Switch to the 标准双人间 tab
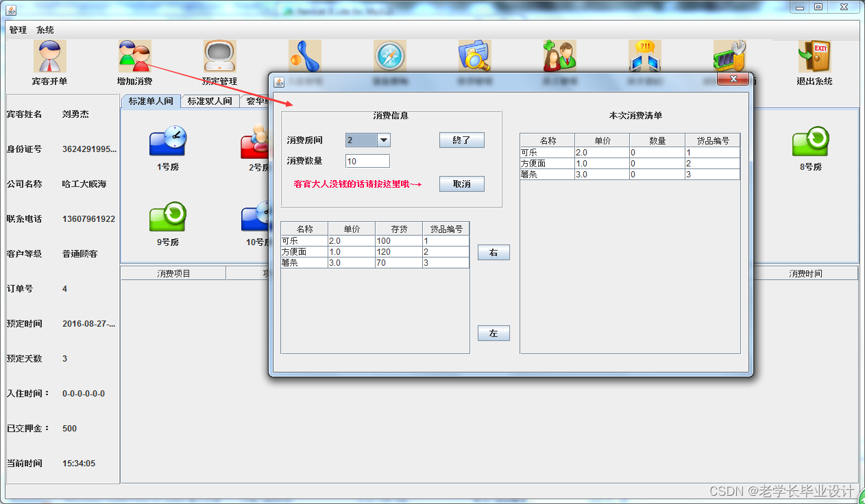This screenshot has height=504, width=865. pyautogui.click(x=210, y=101)
